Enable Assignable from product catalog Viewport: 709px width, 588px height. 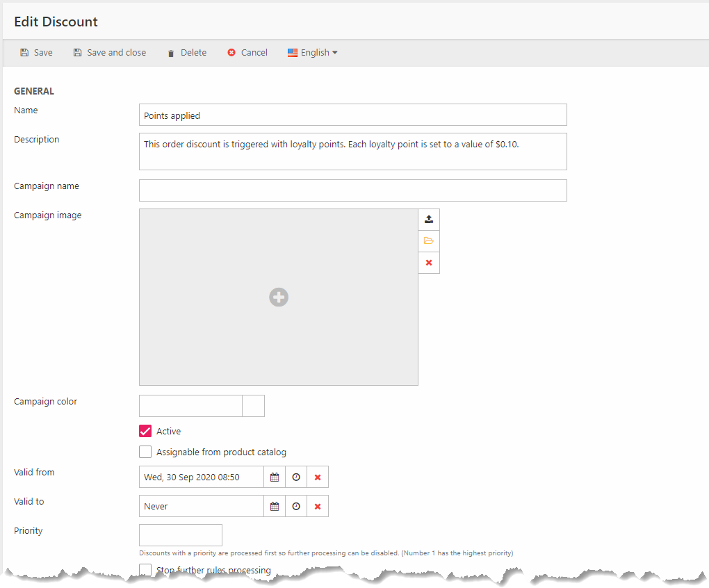[x=145, y=452]
